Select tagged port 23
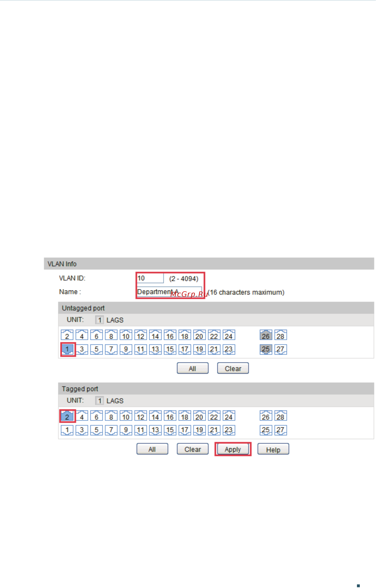Image resolution: width=376 pixels, height=588 pixels. [229, 430]
